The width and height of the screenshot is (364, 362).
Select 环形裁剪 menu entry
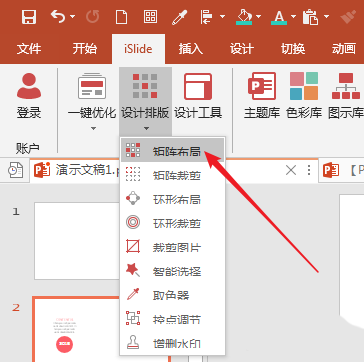point(172,223)
